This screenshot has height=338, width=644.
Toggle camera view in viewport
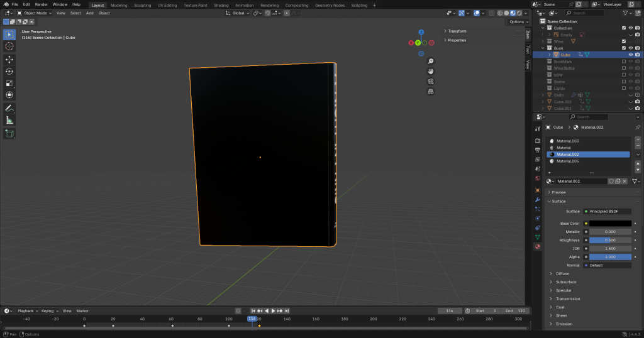tap(431, 81)
